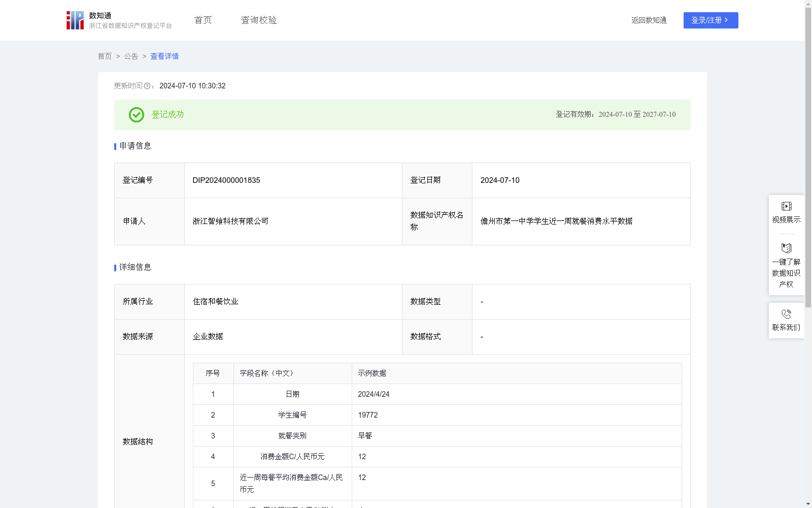Screen dimensions: 812x508
Task: Click the 申请信息 section heading
Action: [x=135, y=146]
